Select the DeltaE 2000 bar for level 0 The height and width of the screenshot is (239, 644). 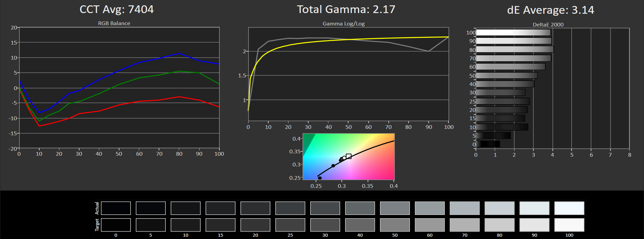tap(488, 144)
